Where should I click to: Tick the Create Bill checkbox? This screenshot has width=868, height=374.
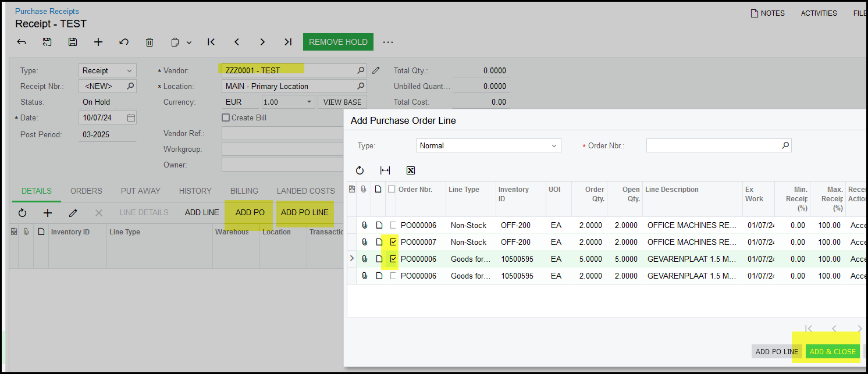[226, 117]
